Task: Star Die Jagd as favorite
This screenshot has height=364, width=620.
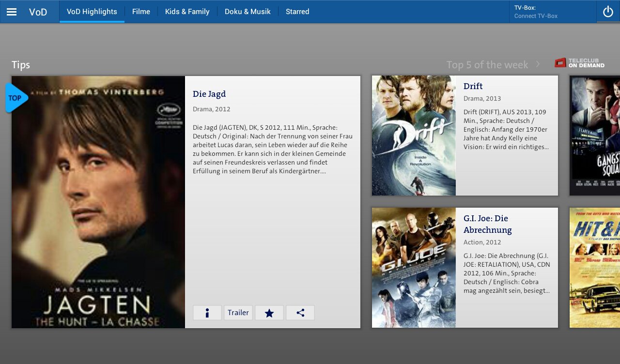Action: tap(269, 313)
